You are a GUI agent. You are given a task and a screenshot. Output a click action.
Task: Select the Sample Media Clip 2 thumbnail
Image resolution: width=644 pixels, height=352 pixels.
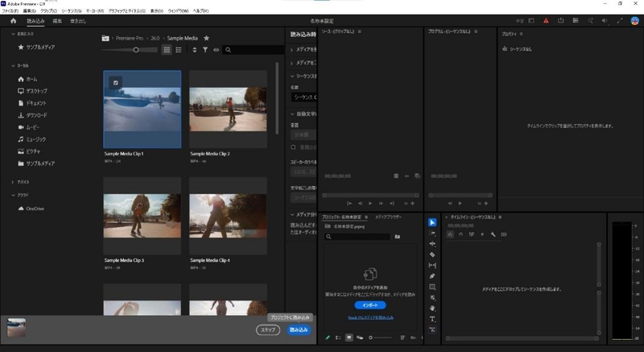point(228,109)
